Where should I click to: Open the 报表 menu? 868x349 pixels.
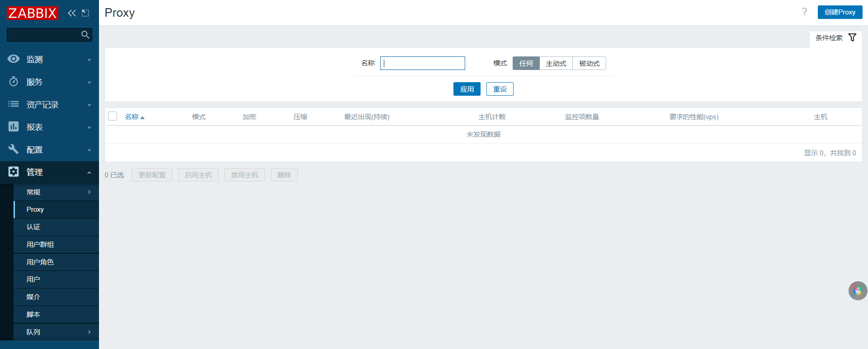pos(49,127)
